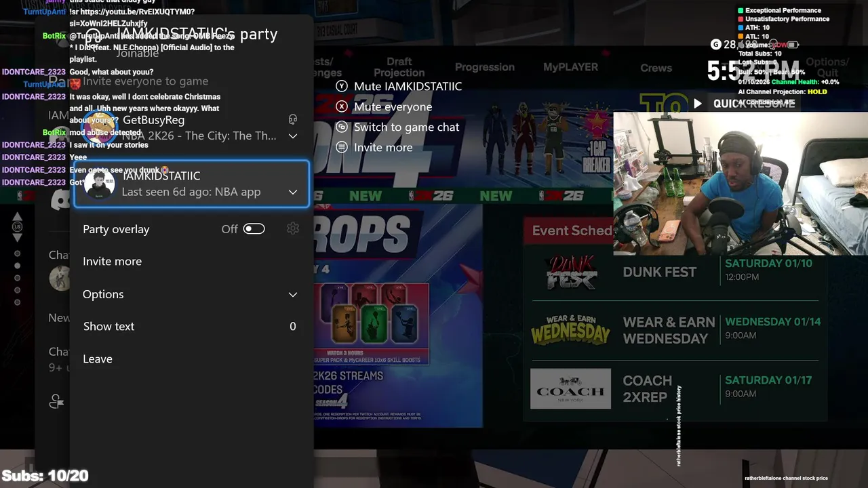The width and height of the screenshot is (868, 488).
Task: Click the Exceptional Performance legend entry
Action: point(779,10)
